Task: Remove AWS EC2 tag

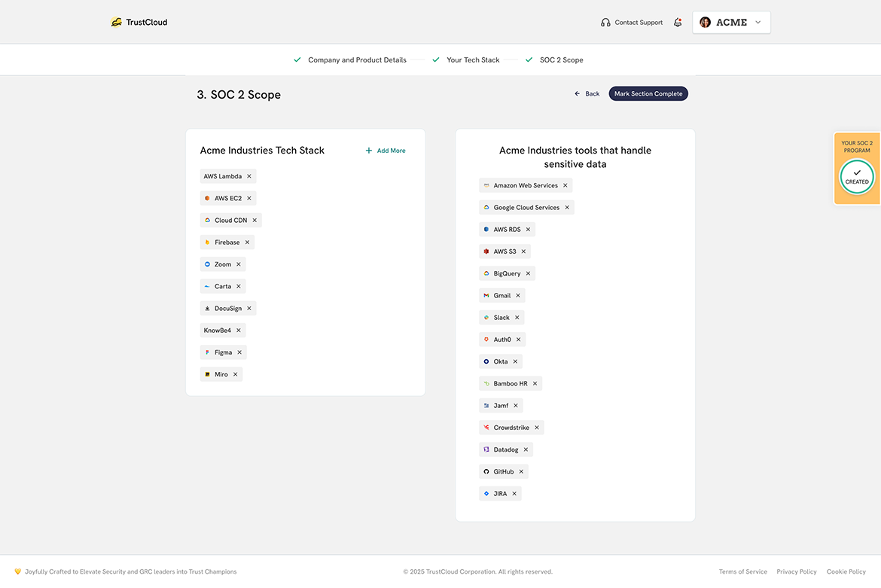Action: pos(249,198)
